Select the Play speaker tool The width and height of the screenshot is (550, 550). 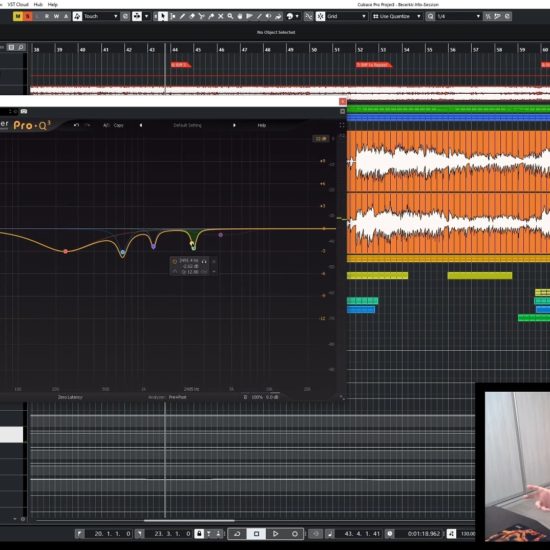tap(268, 16)
